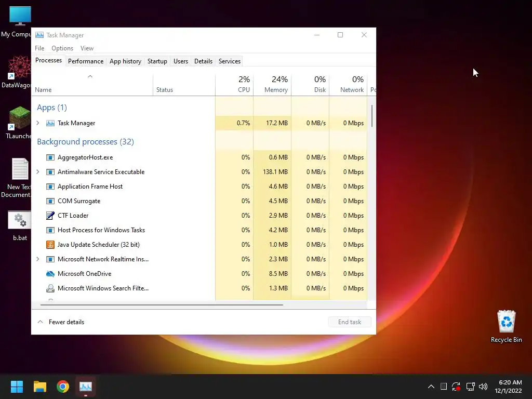Click the Task Manager taskbar icon

pyautogui.click(x=86, y=387)
